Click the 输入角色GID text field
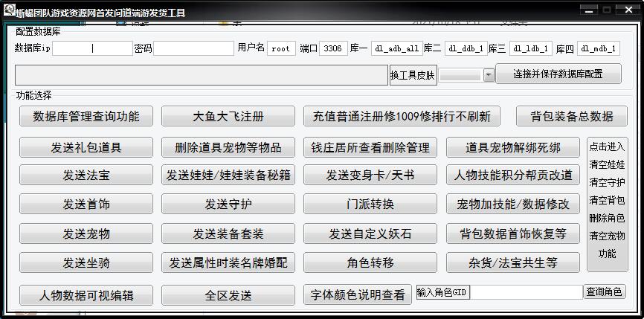The image size is (644, 319). 527,292
